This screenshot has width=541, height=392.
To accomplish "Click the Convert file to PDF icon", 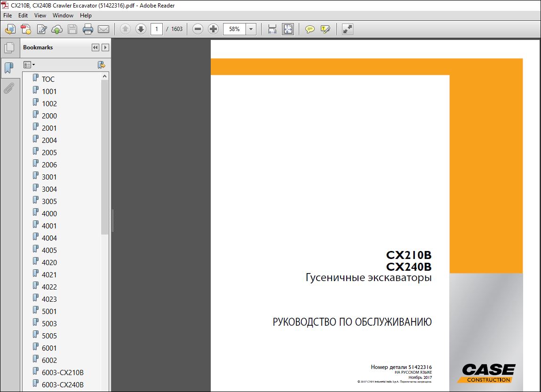I will point(26,29).
